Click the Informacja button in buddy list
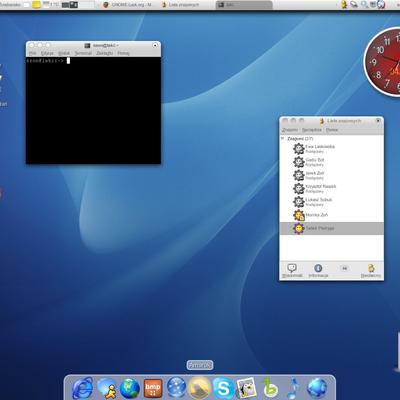This screenshot has width=400, height=400. pos(318,271)
